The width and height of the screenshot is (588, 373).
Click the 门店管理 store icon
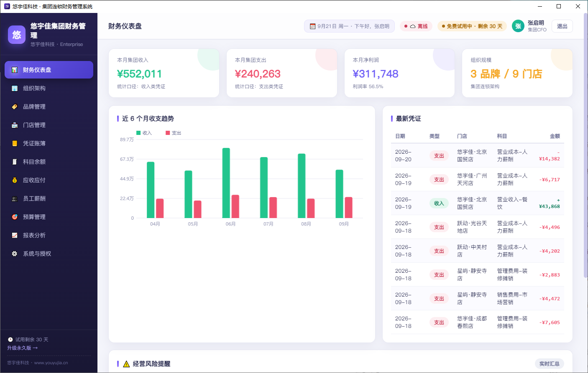point(15,125)
